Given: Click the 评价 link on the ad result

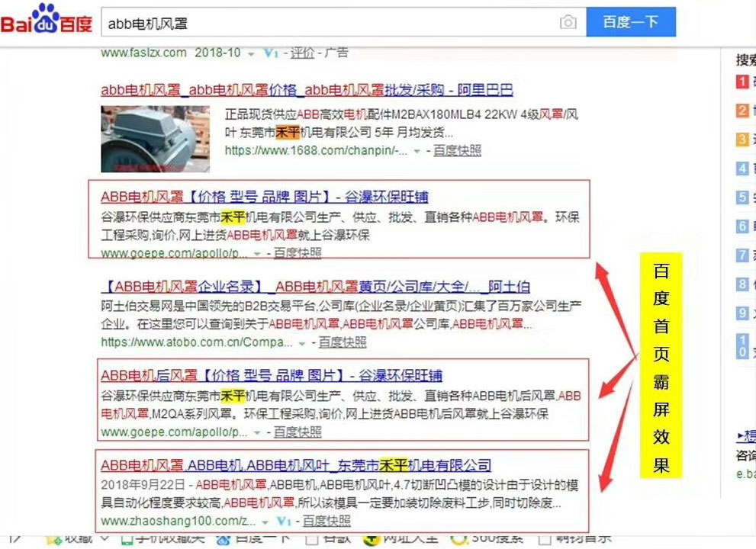Looking at the screenshot, I should click(302, 53).
